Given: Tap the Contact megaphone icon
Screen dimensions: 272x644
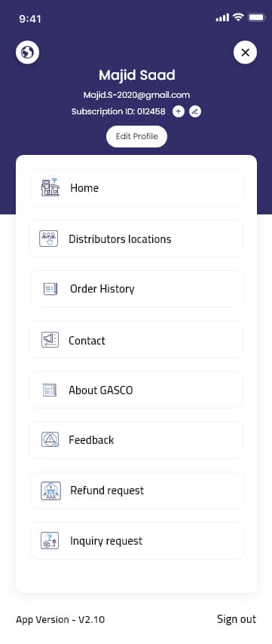Looking at the screenshot, I should (x=50, y=339).
